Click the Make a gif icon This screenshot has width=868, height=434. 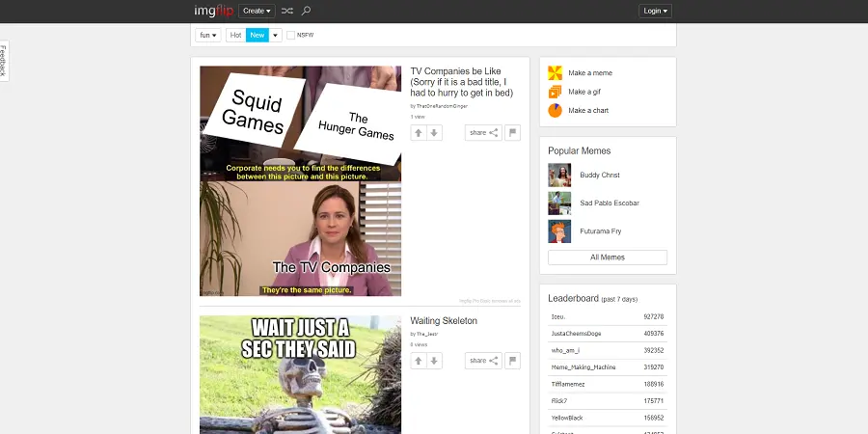click(x=555, y=92)
